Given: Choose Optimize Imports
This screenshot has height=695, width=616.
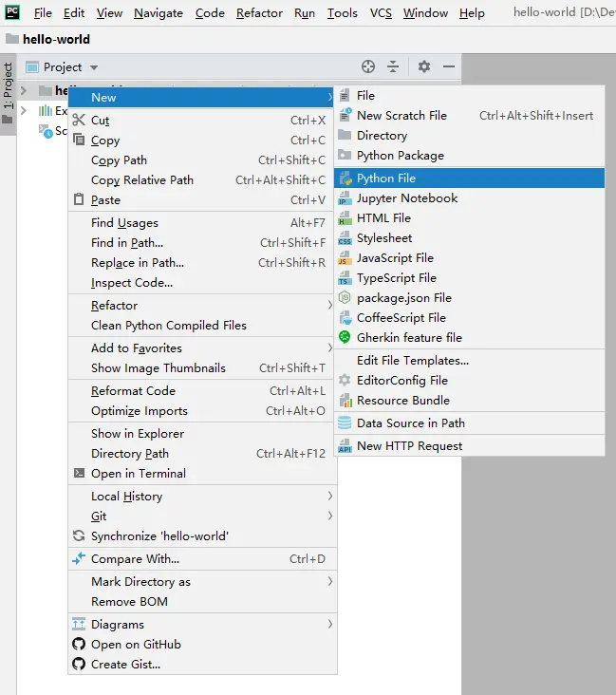Looking at the screenshot, I should 201,410.
